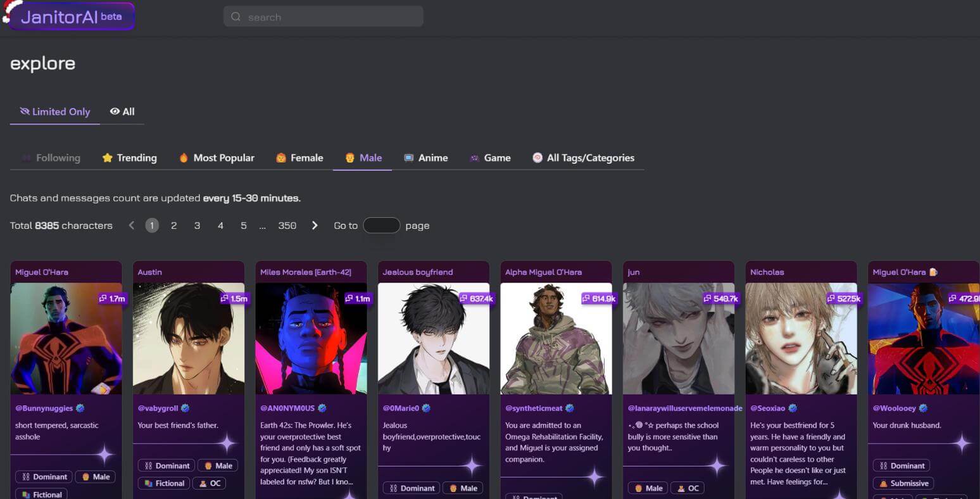Open creator @0Marie0 profile
This screenshot has width=980, height=499.
pos(401,408)
